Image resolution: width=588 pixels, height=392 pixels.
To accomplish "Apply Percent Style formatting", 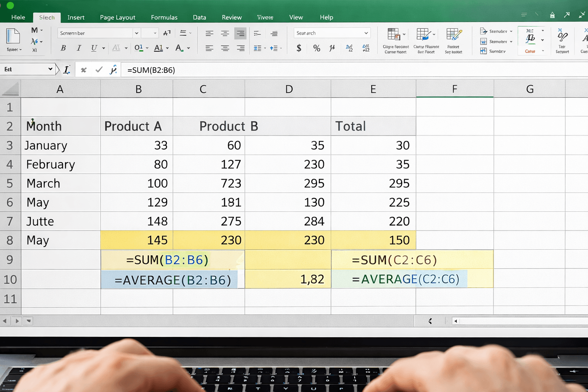I will tap(317, 48).
